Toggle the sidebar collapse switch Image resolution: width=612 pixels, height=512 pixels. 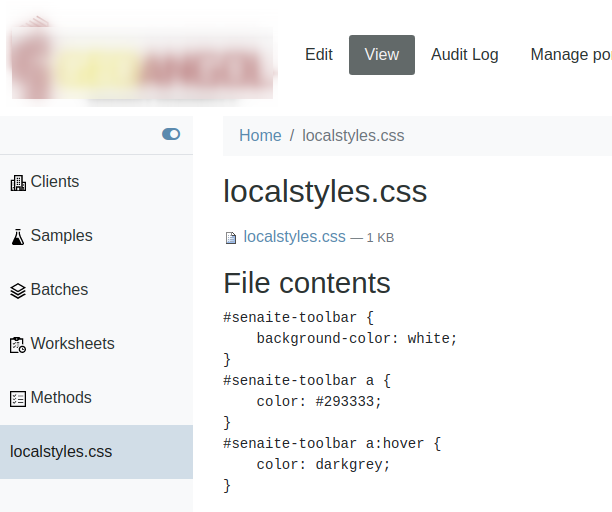[x=171, y=134]
